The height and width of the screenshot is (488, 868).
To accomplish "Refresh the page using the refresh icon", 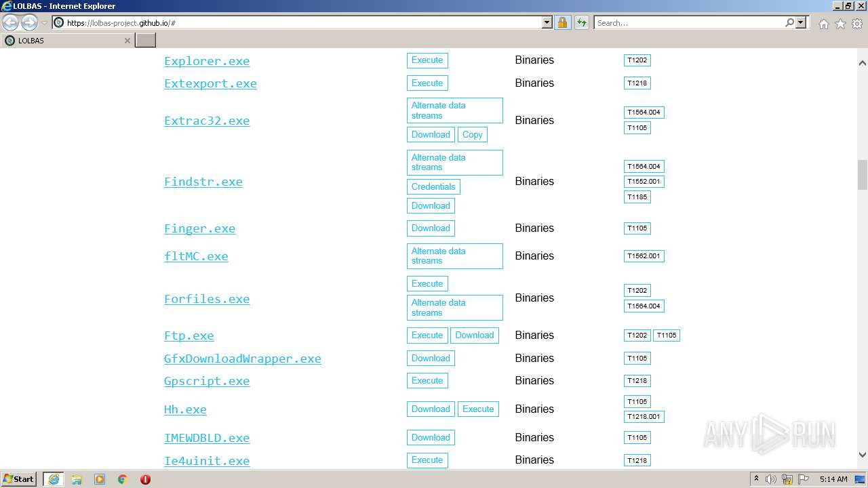I will 582,23.
